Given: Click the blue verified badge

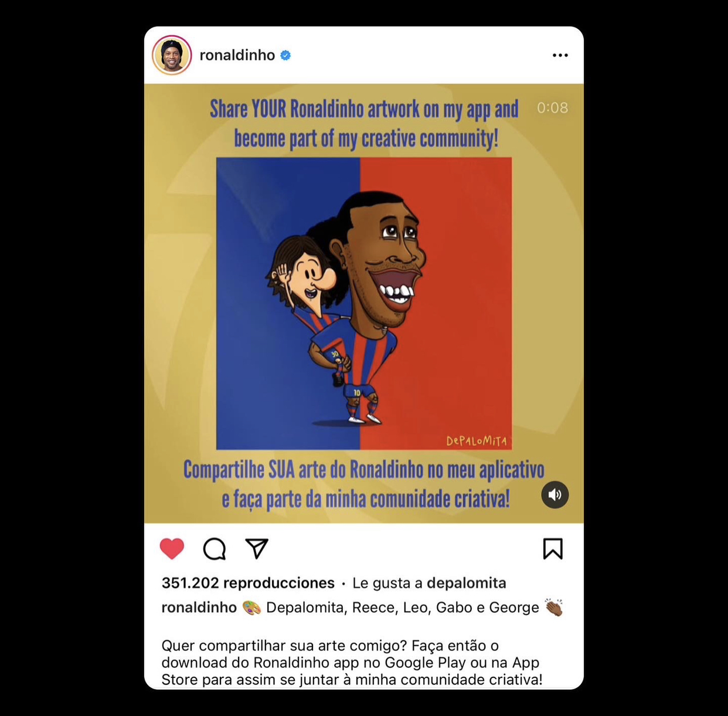Looking at the screenshot, I should pos(285,55).
